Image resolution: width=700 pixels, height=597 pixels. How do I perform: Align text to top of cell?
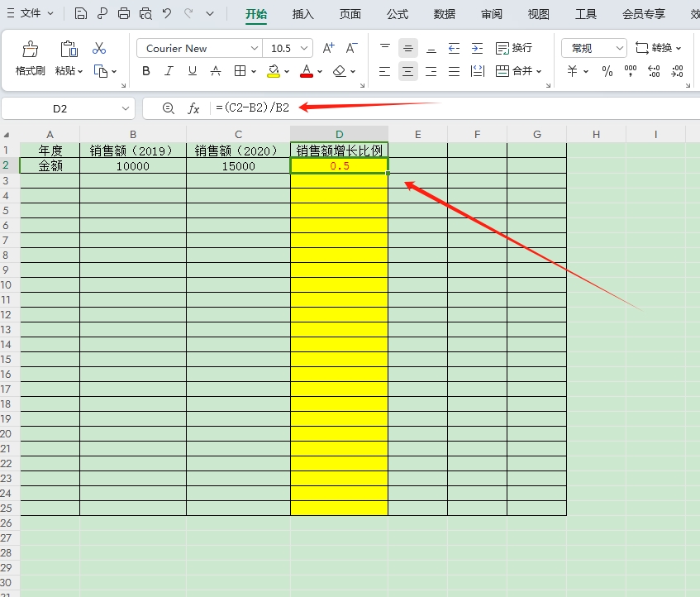[x=385, y=48]
